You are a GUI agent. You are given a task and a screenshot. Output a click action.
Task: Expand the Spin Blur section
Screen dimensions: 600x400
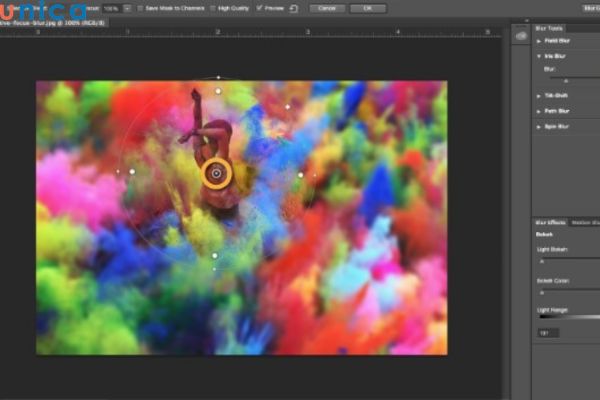[539, 127]
